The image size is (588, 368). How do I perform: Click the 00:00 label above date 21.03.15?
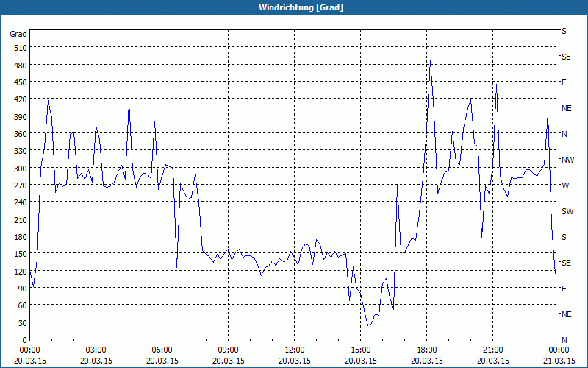(559, 350)
